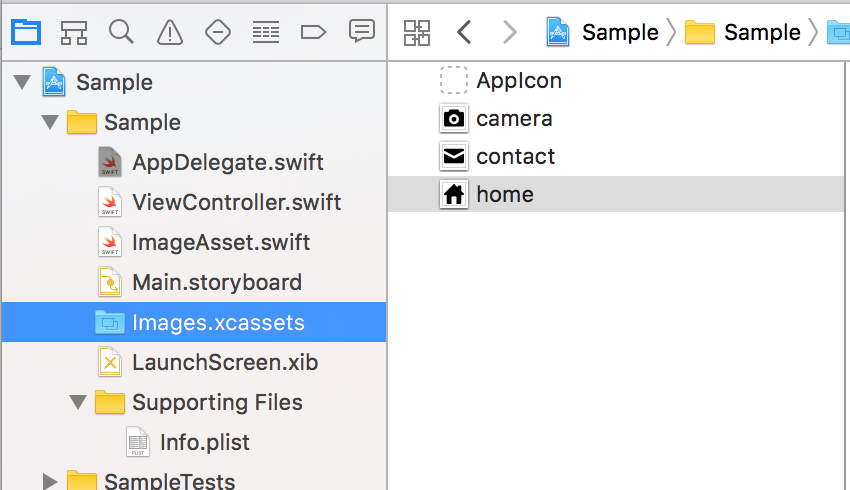Switch to the Issue navigator
This screenshot has height=490, width=850.
[170, 32]
